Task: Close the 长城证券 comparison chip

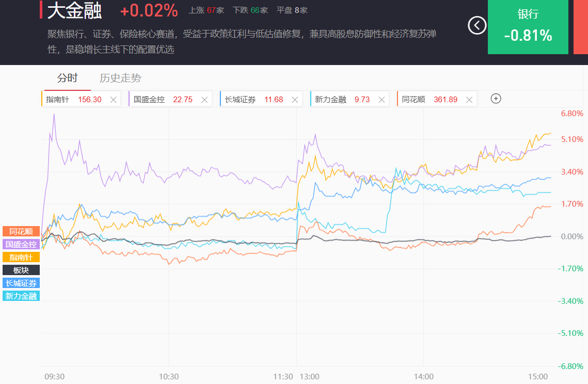Action: point(295,100)
